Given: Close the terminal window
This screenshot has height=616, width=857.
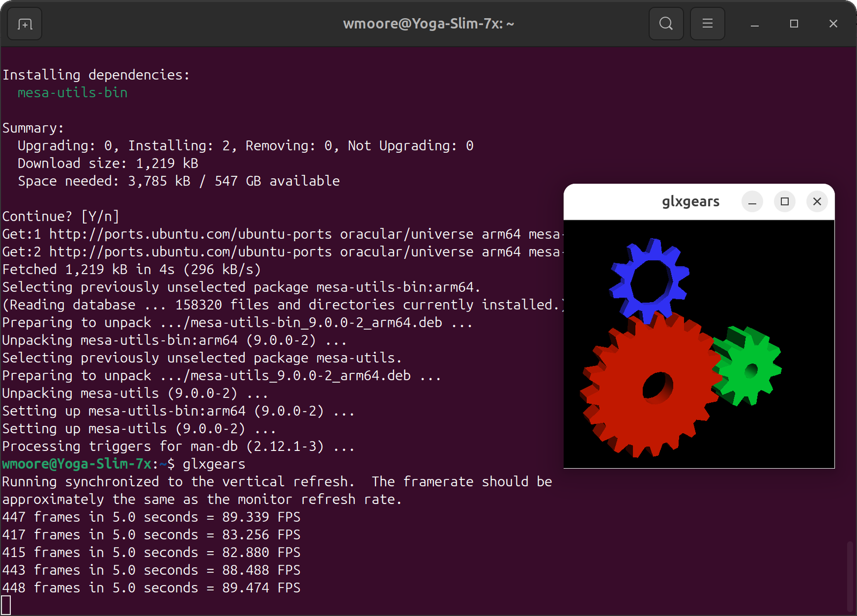Looking at the screenshot, I should [x=833, y=24].
